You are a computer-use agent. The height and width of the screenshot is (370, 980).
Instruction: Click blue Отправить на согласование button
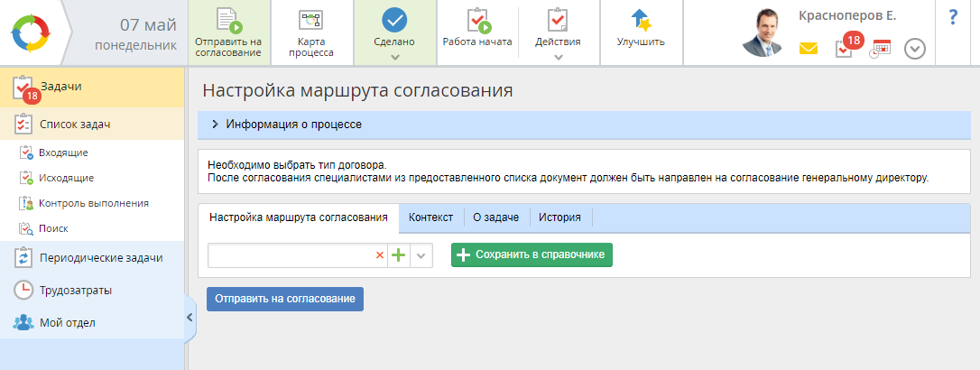(284, 299)
